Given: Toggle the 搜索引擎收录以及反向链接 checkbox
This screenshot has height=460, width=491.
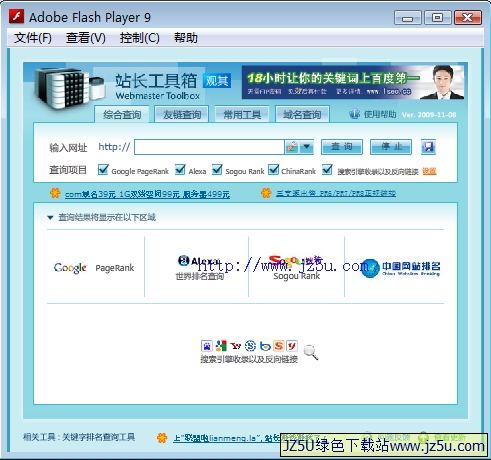Looking at the screenshot, I should (327, 170).
